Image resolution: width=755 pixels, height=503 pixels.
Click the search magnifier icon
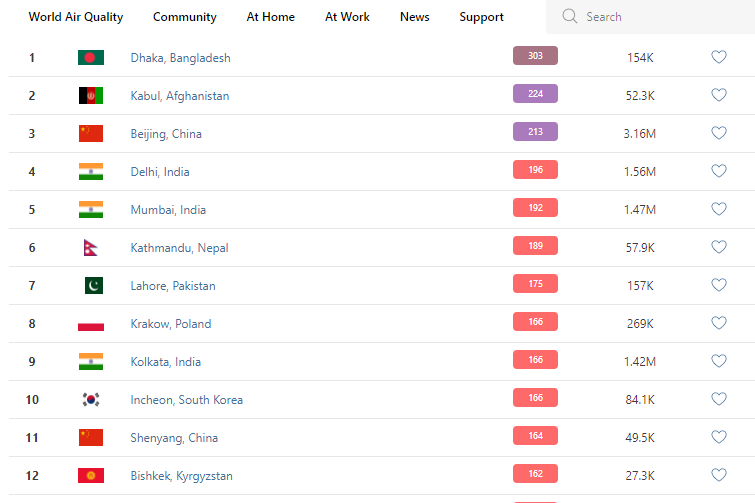pyautogui.click(x=570, y=17)
